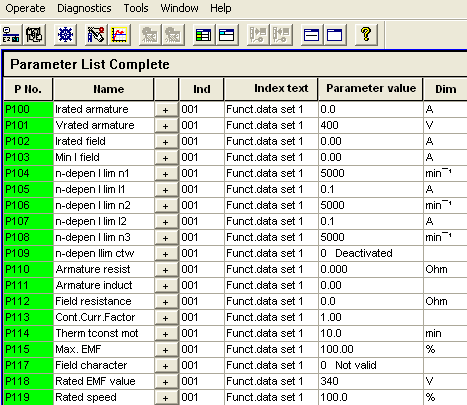Click the yellow question mark help icon
Viewport: 467px width, 405px height.
coord(366,35)
